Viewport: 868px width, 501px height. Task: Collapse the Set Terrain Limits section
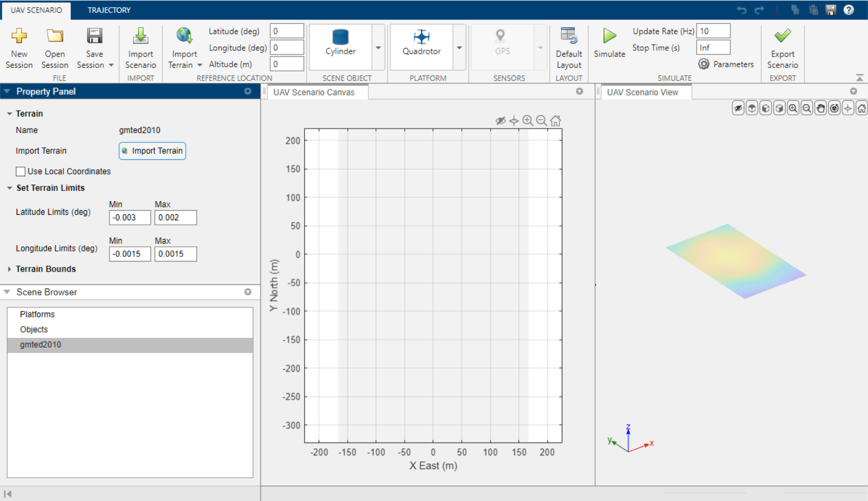tap(9, 188)
